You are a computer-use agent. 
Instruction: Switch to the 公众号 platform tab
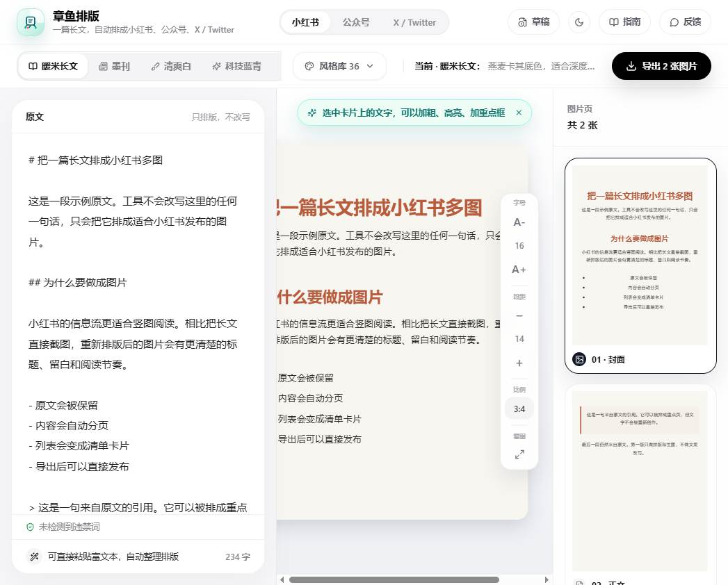[x=356, y=22]
